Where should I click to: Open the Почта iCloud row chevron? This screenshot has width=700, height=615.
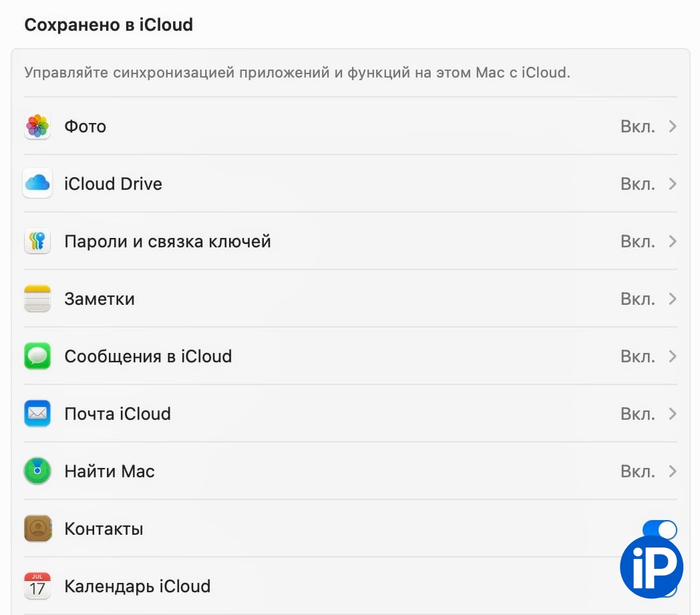tap(673, 414)
